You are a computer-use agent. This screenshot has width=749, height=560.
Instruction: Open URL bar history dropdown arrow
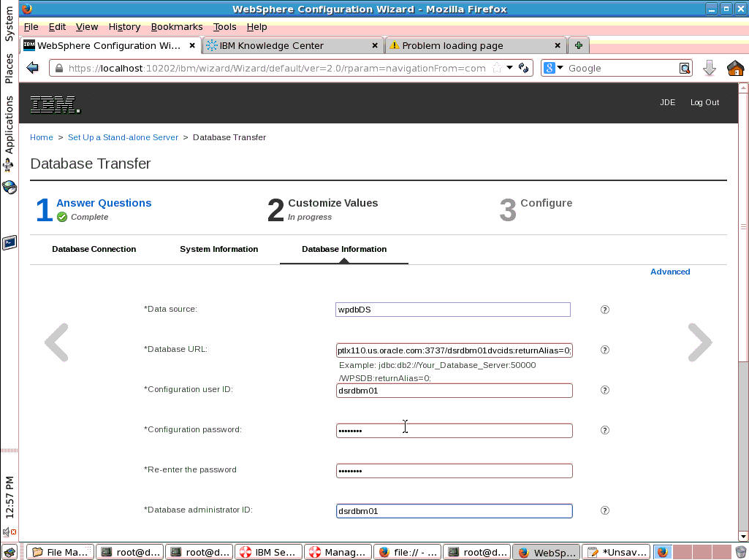[x=509, y=68]
